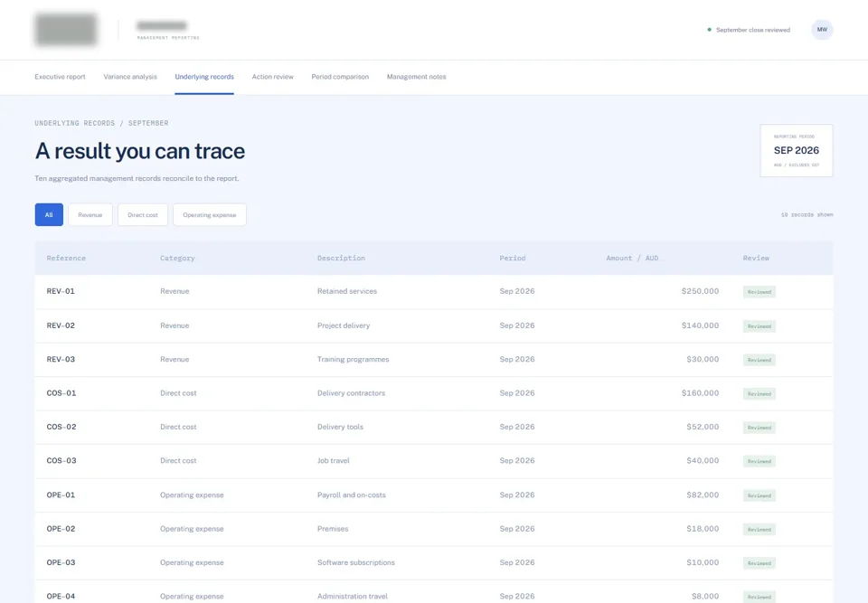
Task: Click the Project delivery description
Action: 344,325
